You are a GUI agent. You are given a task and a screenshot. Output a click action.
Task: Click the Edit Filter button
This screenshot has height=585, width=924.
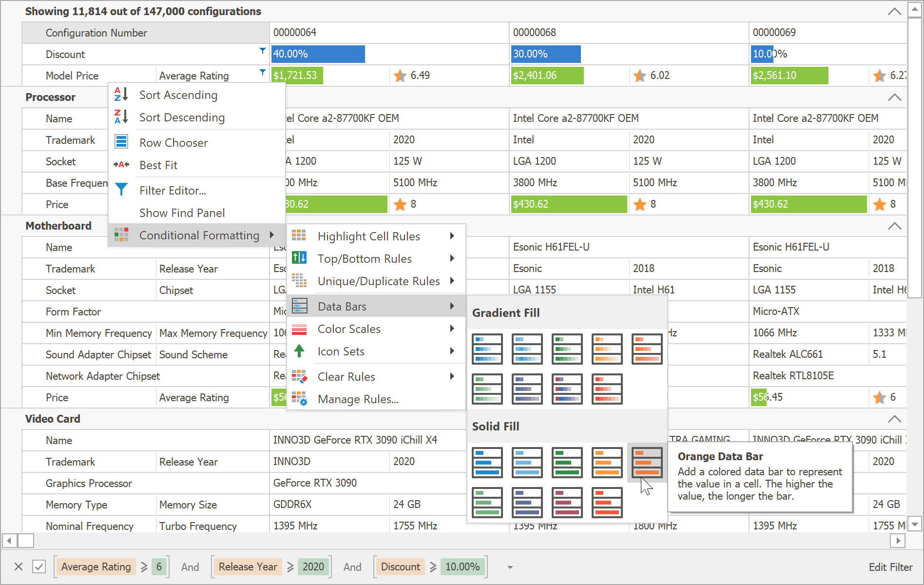point(890,567)
